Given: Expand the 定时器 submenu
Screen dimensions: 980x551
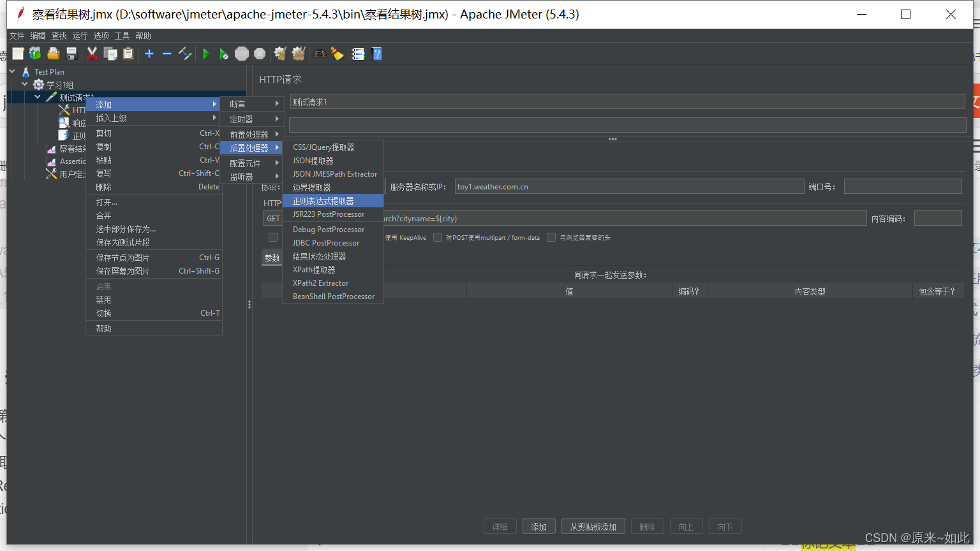Looking at the screenshot, I should pyautogui.click(x=253, y=119).
